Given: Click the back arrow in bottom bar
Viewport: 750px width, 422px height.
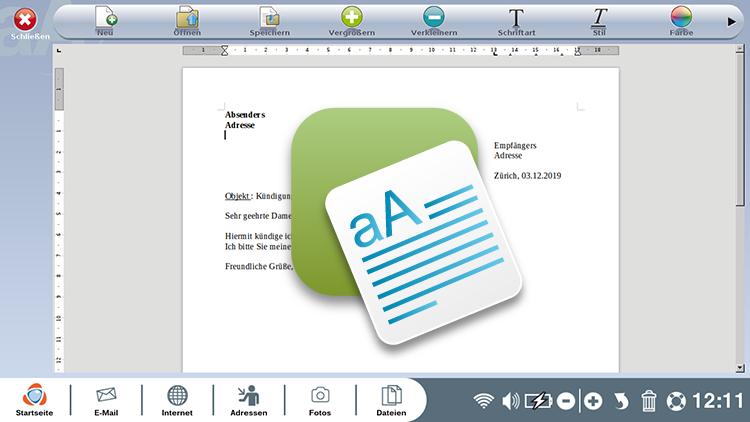Looking at the screenshot, I should [621, 401].
